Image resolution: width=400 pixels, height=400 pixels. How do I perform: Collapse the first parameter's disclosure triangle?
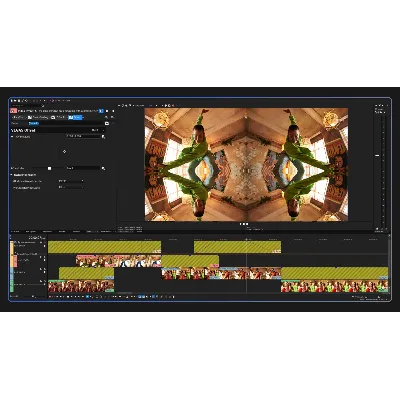point(13,136)
